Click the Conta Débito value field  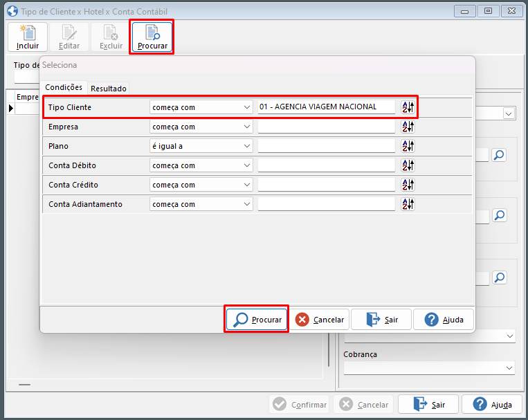coord(327,165)
